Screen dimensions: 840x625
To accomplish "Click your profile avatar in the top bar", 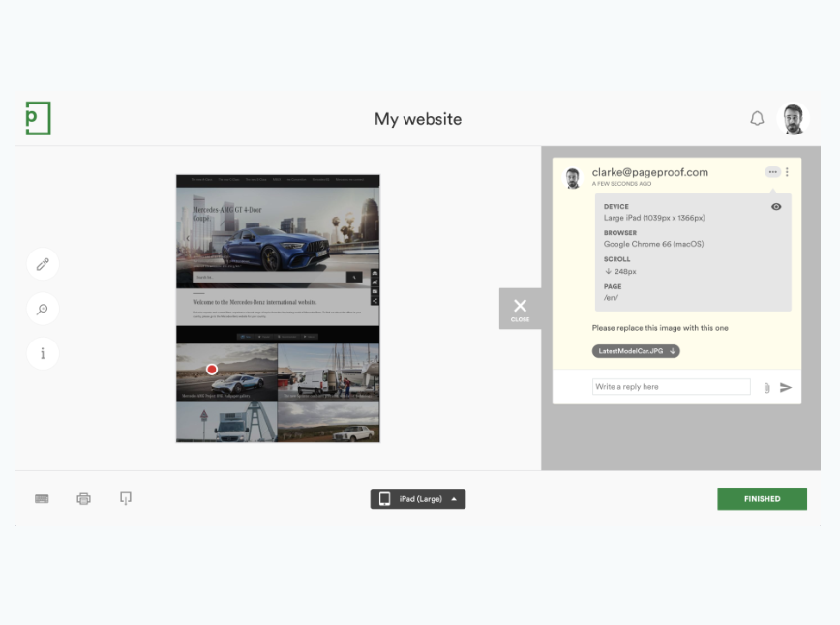I will tap(794, 117).
